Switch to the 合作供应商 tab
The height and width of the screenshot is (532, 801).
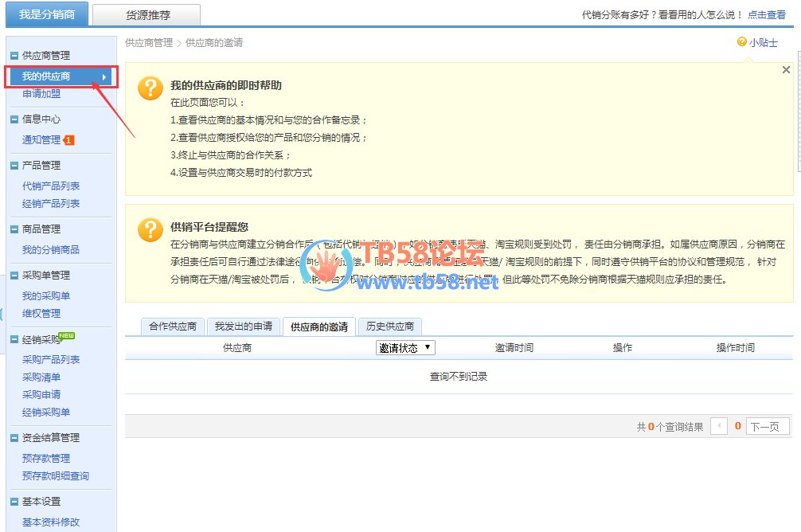click(173, 327)
